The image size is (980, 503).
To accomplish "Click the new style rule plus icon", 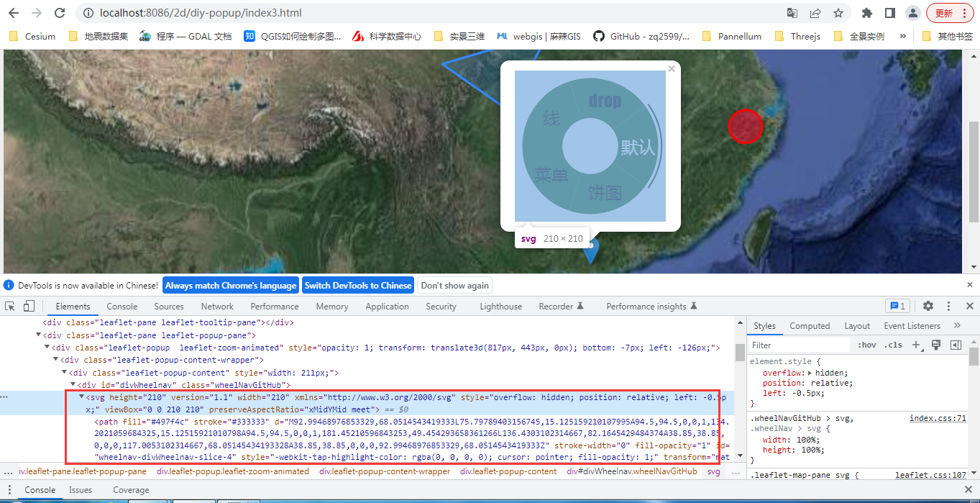I will point(916,345).
